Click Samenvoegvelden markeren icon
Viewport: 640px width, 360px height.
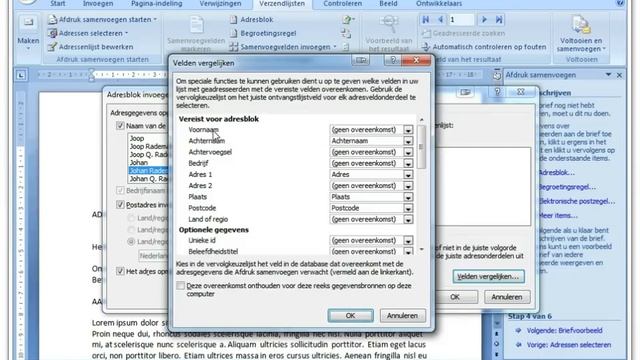[196, 24]
